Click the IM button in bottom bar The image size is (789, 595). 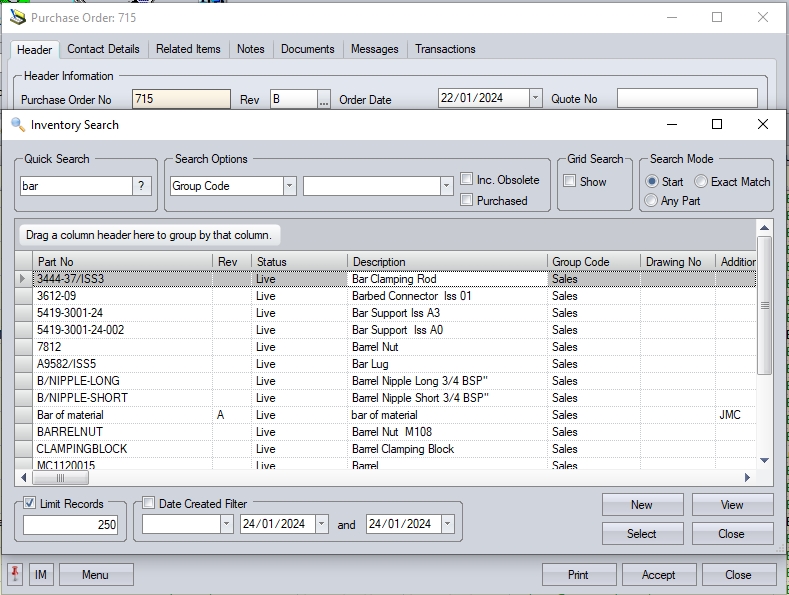pos(41,575)
